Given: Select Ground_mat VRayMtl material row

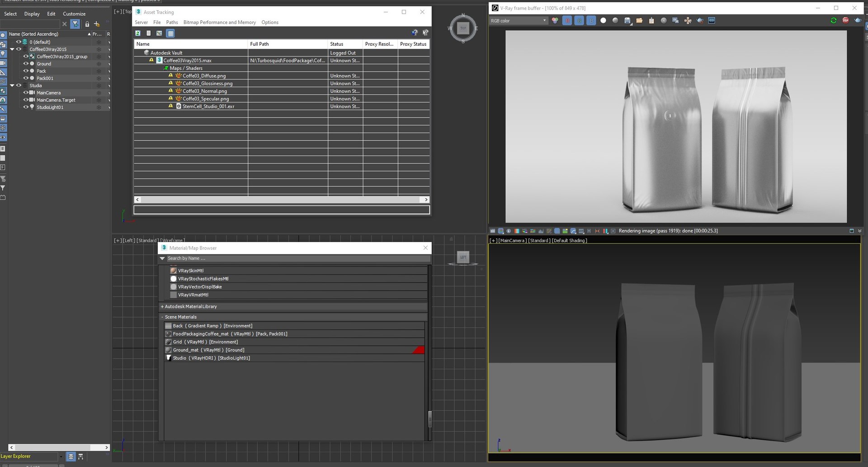Looking at the screenshot, I should point(294,350).
